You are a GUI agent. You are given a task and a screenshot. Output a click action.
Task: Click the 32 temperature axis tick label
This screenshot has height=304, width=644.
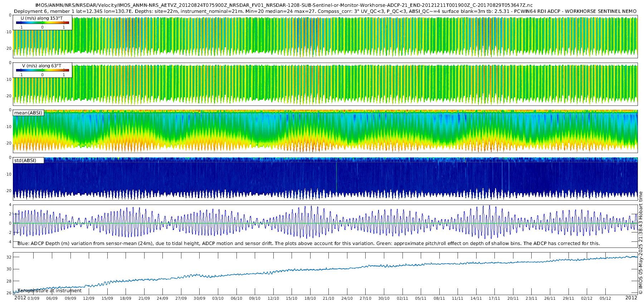pyautogui.click(x=9, y=257)
